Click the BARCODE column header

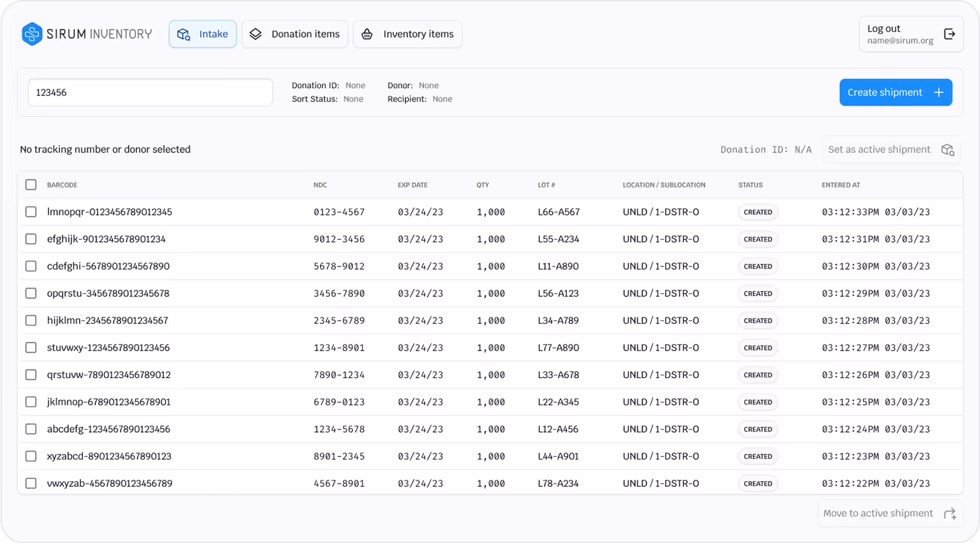62,185
